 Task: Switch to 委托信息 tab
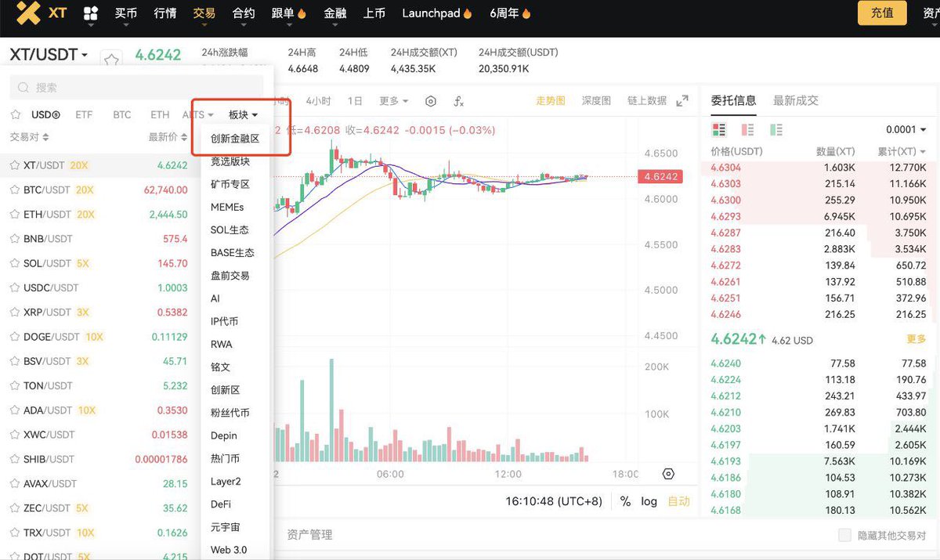[x=733, y=100]
